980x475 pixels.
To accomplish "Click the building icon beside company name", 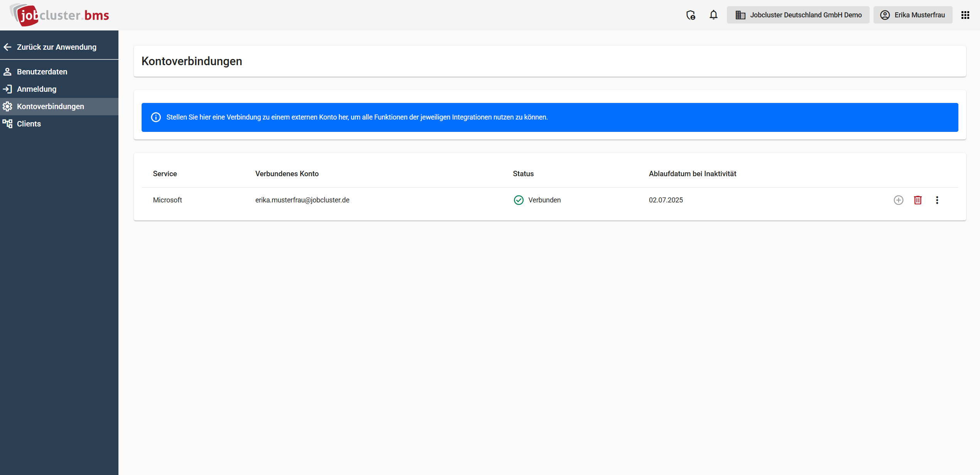I will point(740,15).
